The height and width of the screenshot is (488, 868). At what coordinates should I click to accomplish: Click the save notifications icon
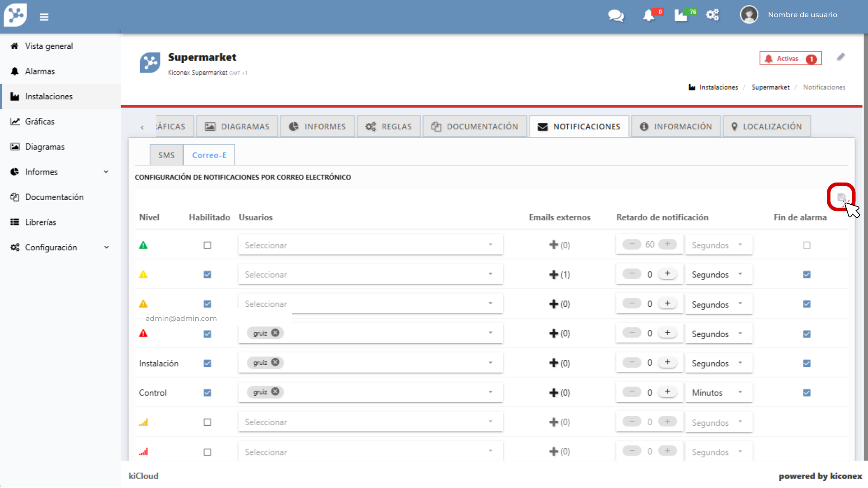841,197
